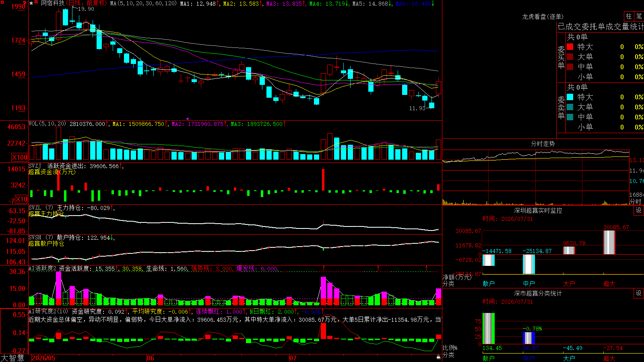
Task: Click the 深圳超赢实时监控 panel title
Action: click(538, 210)
